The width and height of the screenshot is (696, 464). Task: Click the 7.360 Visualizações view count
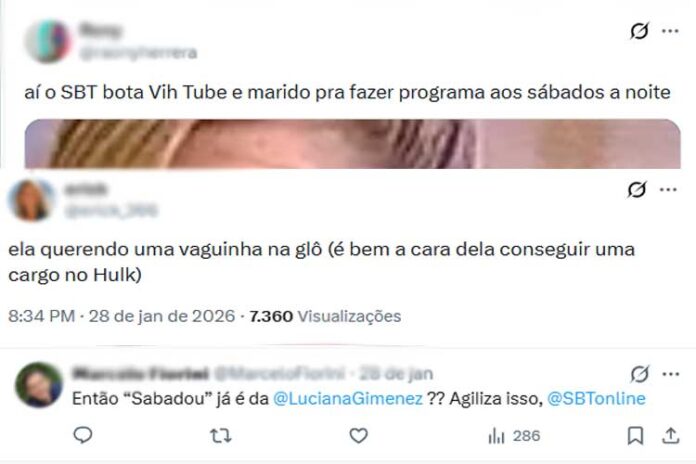click(325, 316)
